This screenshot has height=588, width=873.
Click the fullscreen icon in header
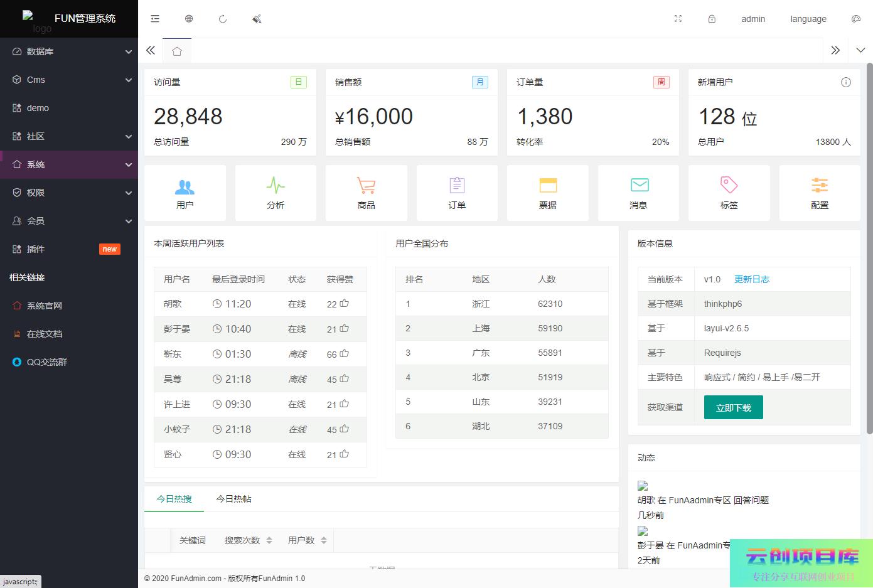(678, 19)
